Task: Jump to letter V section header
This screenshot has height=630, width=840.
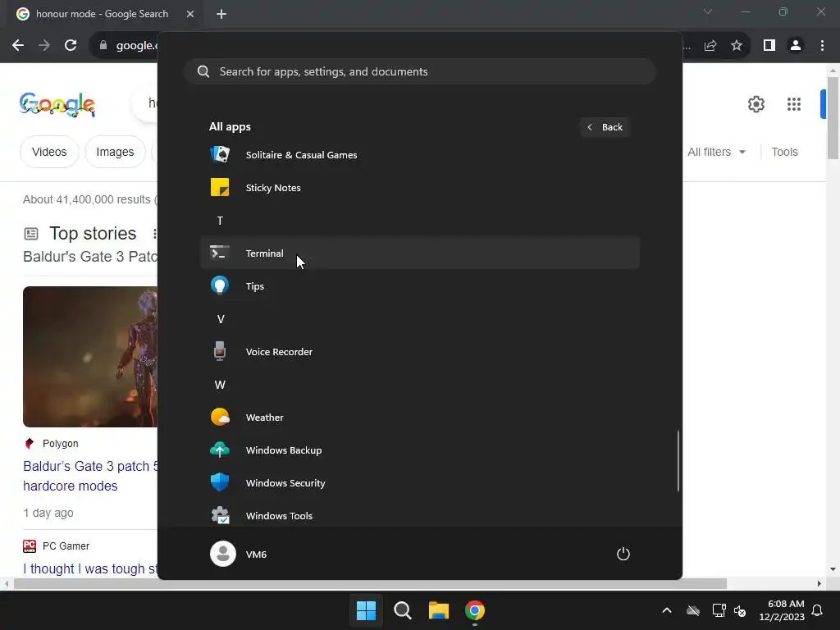Action: [220, 319]
